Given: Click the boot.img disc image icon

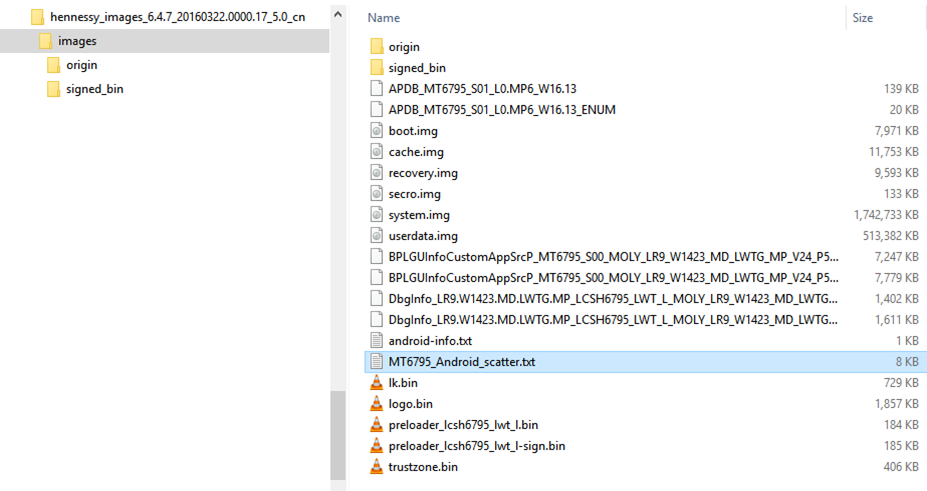Looking at the screenshot, I should pos(377,131).
